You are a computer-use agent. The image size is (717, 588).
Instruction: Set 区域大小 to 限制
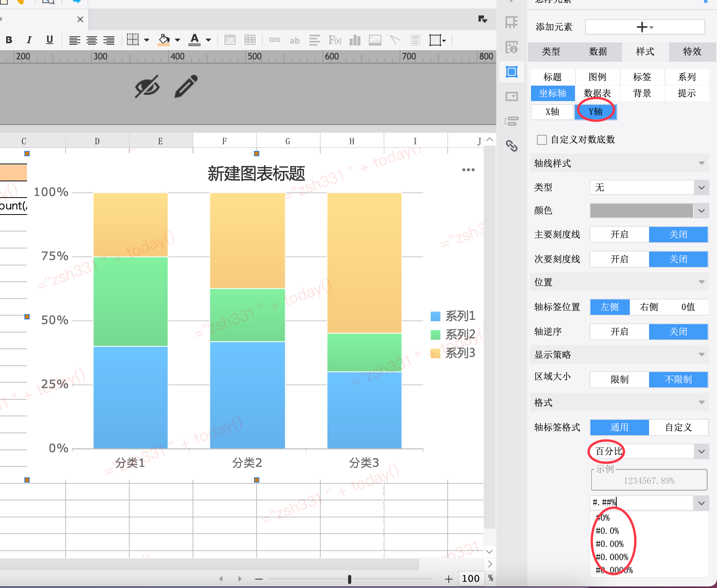tap(619, 380)
